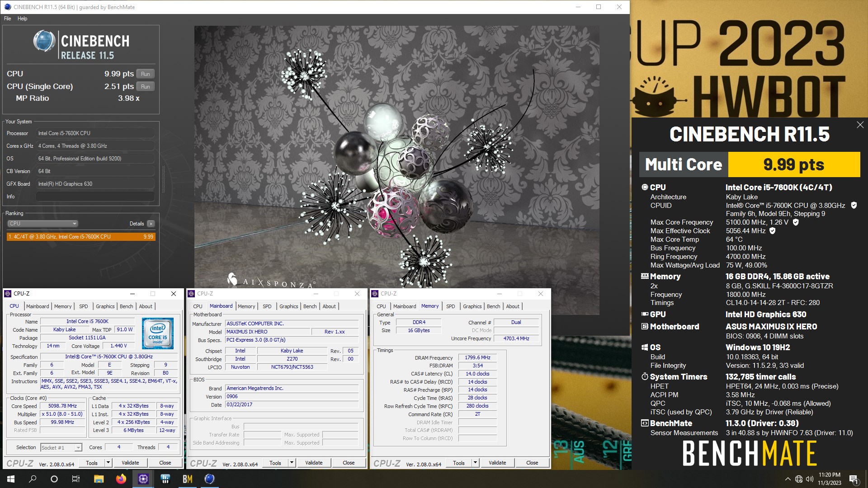Click the verified shield next to CPUID
The width and height of the screenshot is (868, 488).
(x=854, y=205)
